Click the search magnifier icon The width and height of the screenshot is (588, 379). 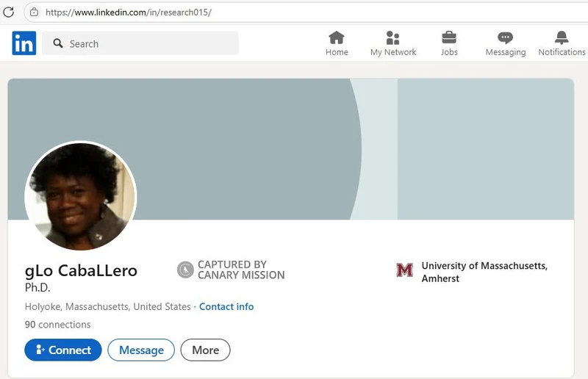tap(57, 44)
